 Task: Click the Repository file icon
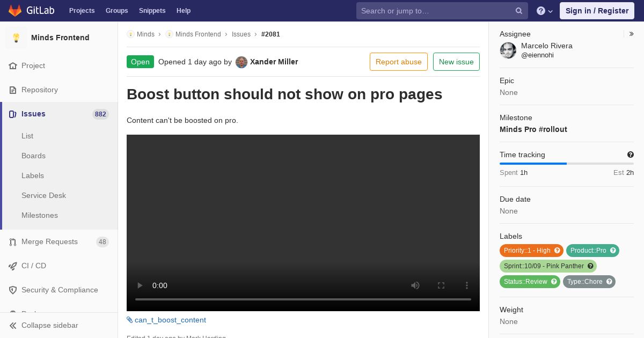13,90
